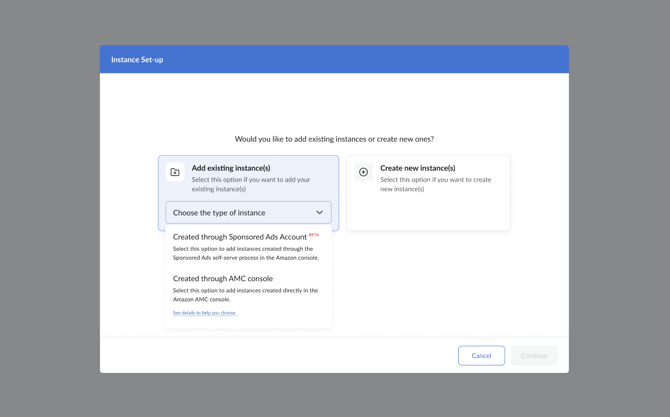Click the Sponsored Ads self-serve description text

(246, 253)
